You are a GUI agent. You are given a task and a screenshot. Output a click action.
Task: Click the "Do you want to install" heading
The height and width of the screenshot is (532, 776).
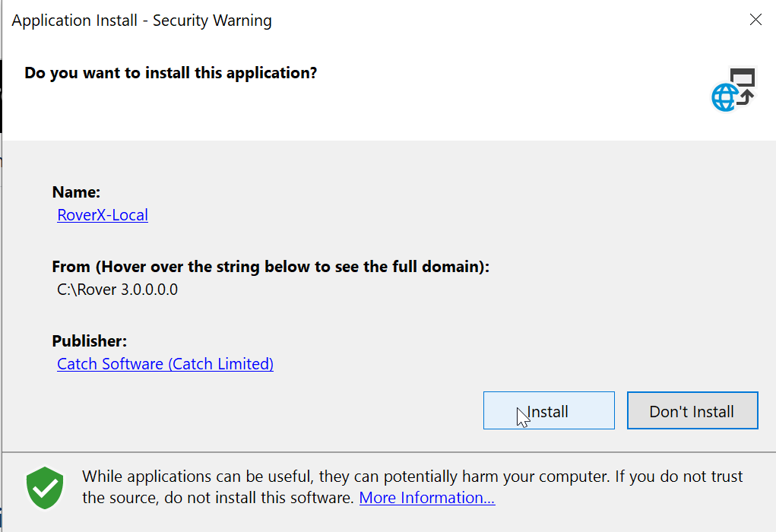coord(170,73)
